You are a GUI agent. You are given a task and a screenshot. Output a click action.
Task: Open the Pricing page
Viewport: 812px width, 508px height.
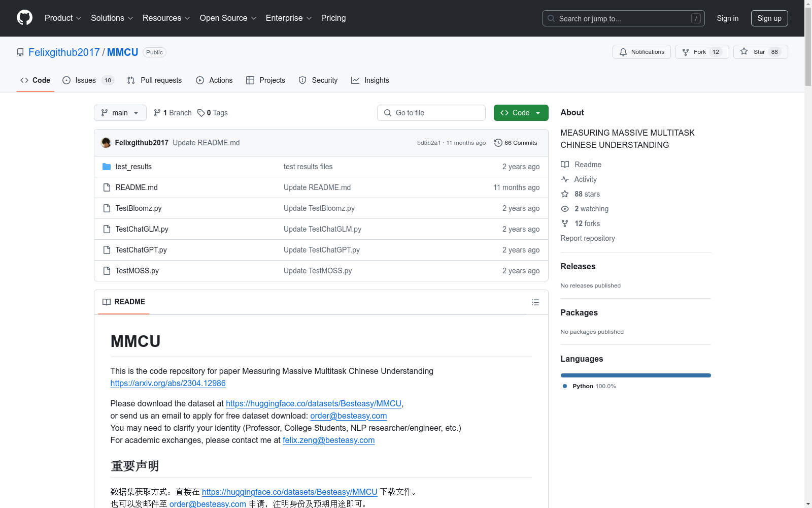(333, 18)
